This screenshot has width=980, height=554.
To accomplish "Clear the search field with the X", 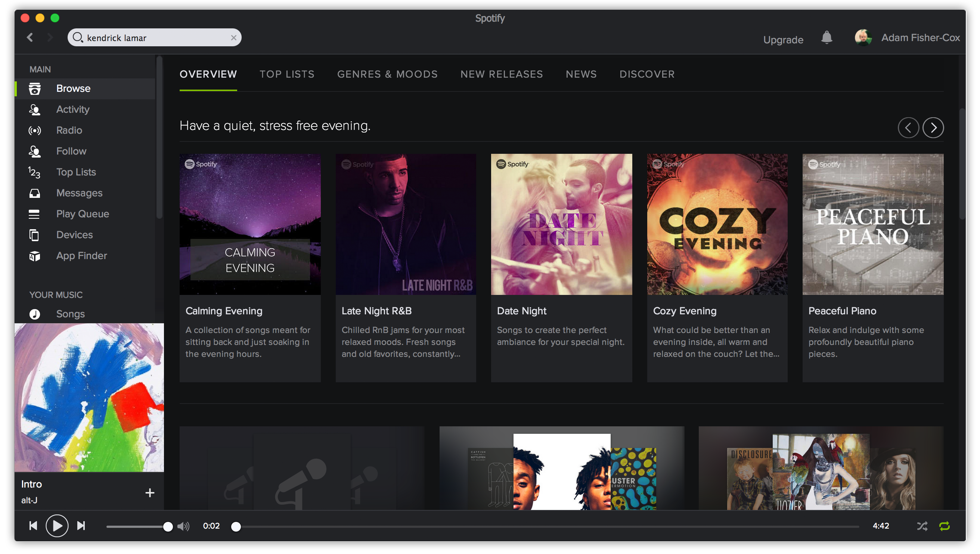I will [x=233, y=38].
